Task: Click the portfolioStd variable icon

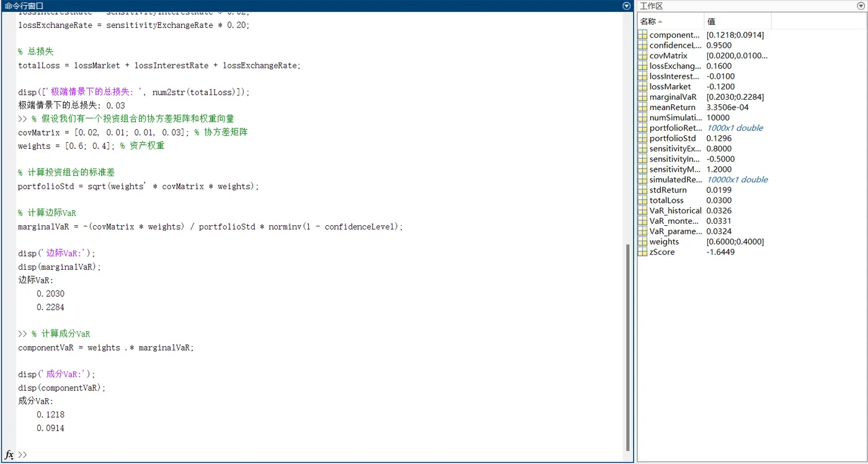Action: click(643, 138)
